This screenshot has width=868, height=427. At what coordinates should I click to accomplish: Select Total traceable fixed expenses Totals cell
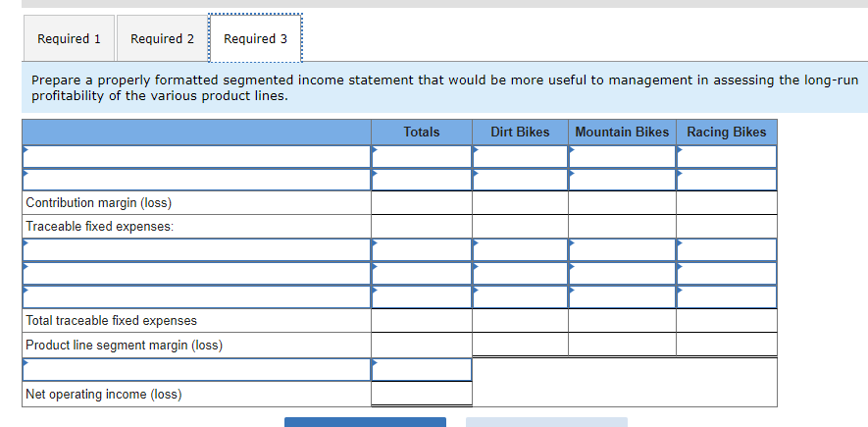tap(422, 321)
